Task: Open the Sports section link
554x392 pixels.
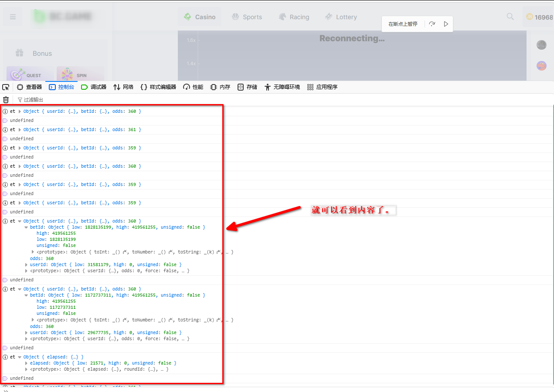Action: tap(247, 17)
